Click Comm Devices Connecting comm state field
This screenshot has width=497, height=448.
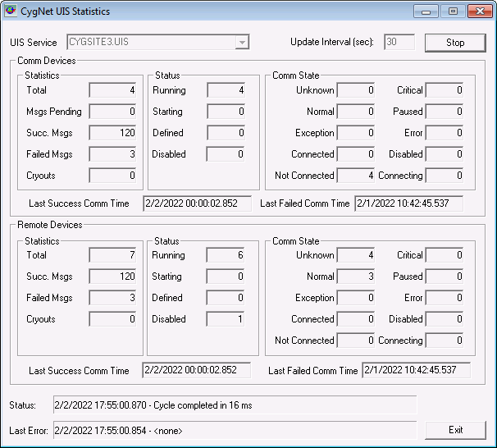click(x=444, y=176)
